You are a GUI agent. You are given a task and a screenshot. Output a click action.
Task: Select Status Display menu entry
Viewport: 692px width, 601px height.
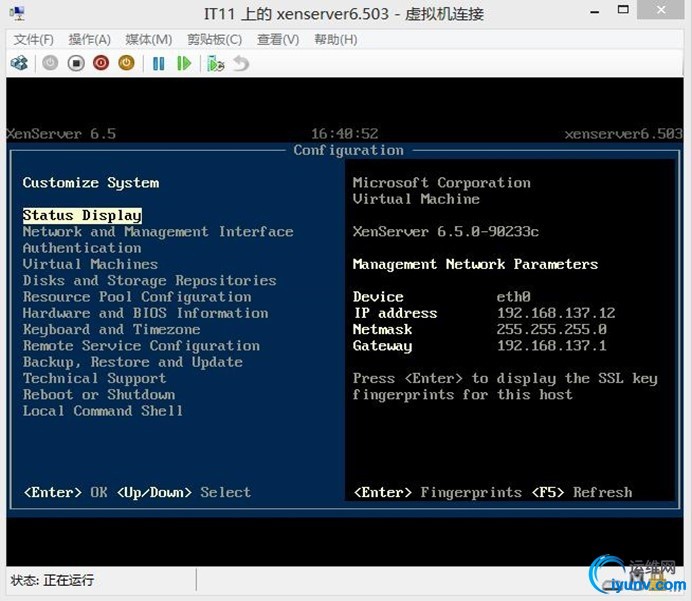pyautogui.click(x=82, y=215)
